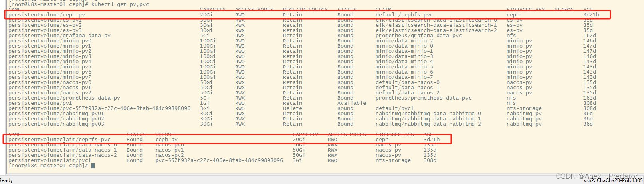Screen dimensions: 644x184
Task: Click claim minio/data-minio-5
Action: [x=404, y=67]
